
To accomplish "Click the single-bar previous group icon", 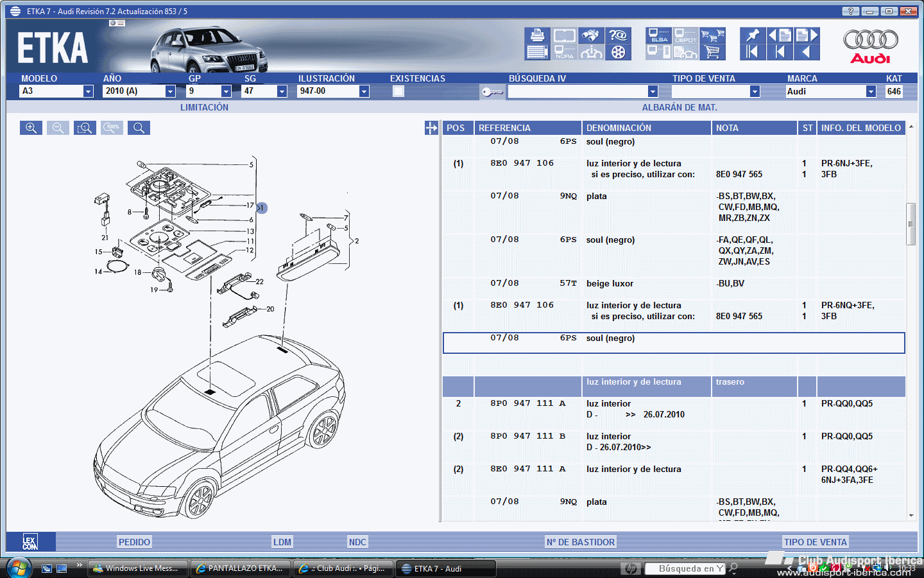I will [780, 52].
